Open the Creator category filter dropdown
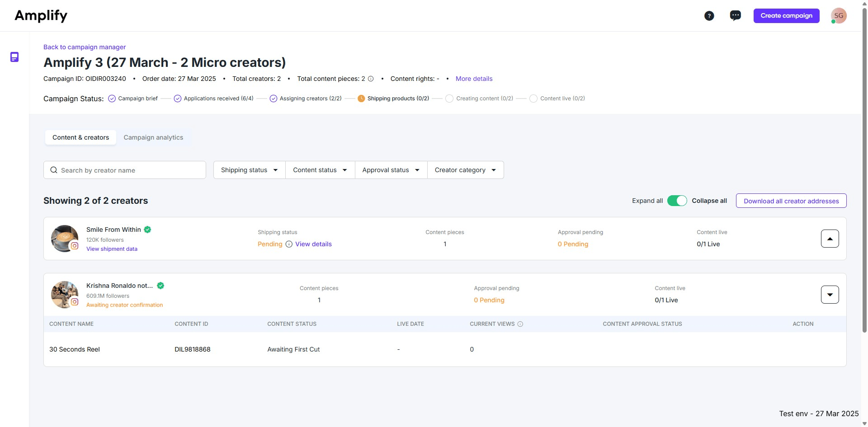 point(465,170)
